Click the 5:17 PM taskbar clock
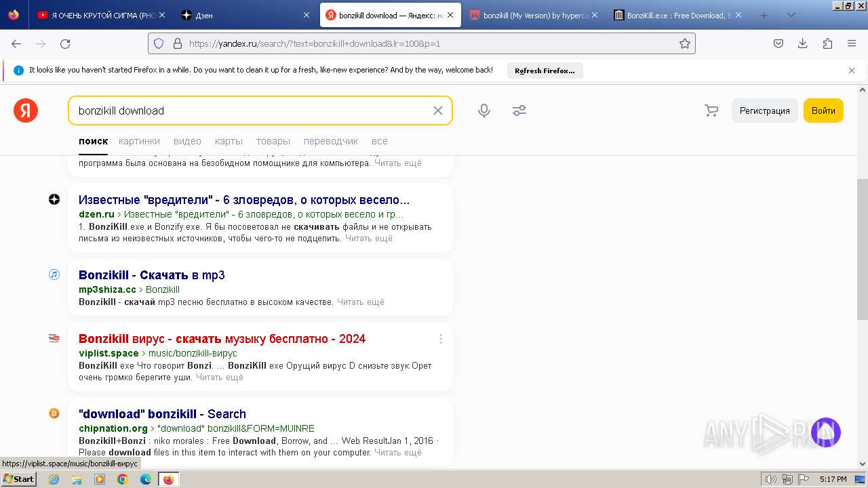The image size is (868, 488). pyautogui.click(x=833, y=479)
